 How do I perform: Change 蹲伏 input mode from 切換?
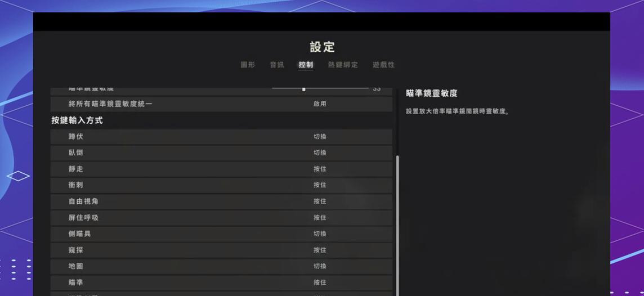click(x=320, y=137)
